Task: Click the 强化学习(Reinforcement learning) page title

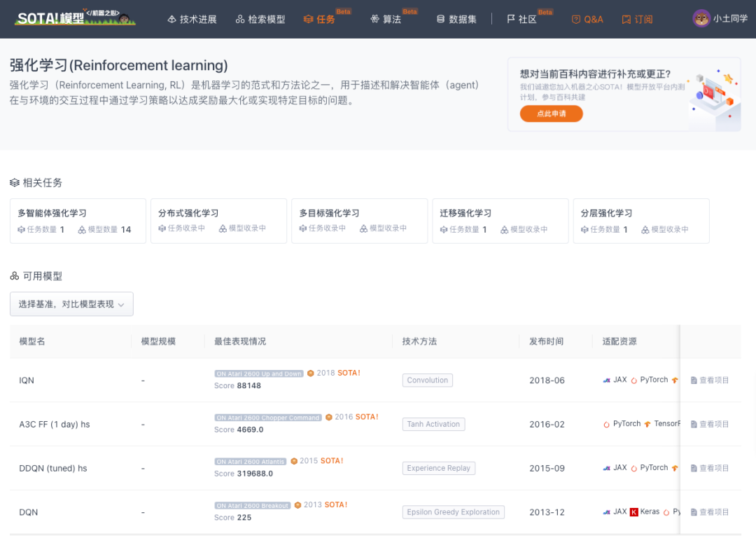Action: point(118,65)
